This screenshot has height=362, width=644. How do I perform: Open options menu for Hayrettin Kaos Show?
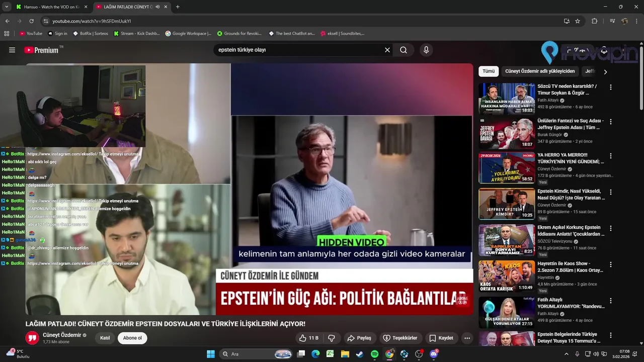pos(611,264)
